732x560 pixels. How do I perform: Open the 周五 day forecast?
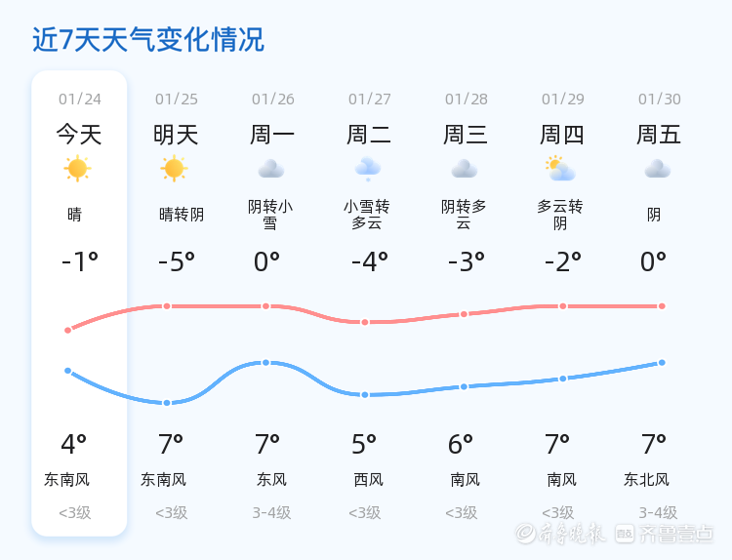[659, 134]
